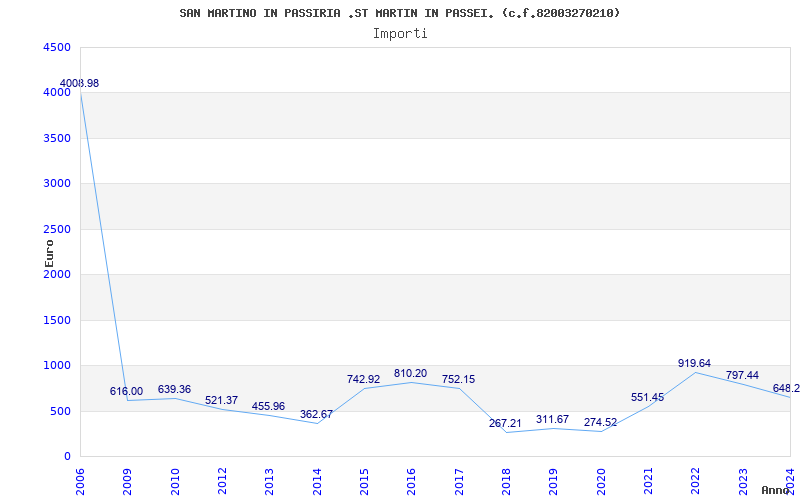Click the Importi subtitle
Viewport: 800px width, 500px height.
click(400, 34)
